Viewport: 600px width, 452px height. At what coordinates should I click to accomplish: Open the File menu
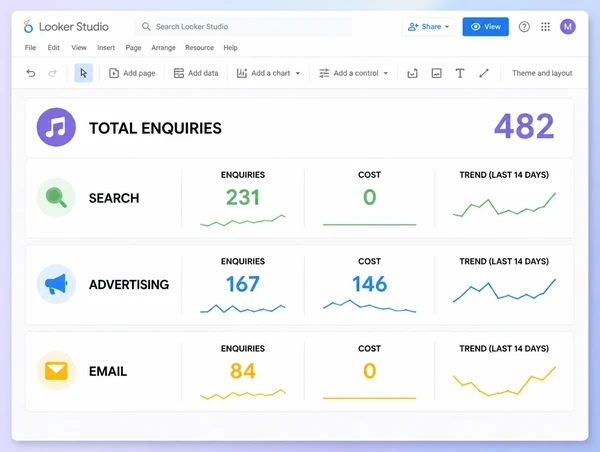click(30, 48)
